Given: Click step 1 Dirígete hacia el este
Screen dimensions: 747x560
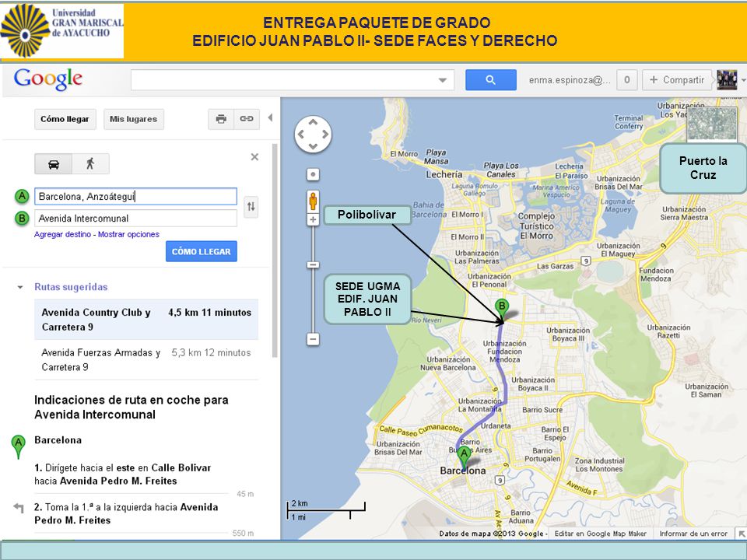Looking at the screenshot, I should point(122,474).
